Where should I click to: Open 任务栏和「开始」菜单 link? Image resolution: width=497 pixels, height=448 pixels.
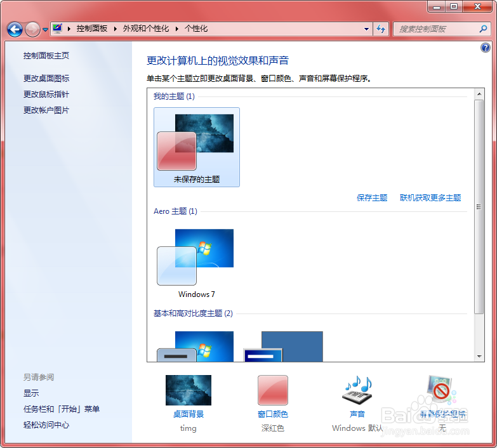(x=61, y=409)
